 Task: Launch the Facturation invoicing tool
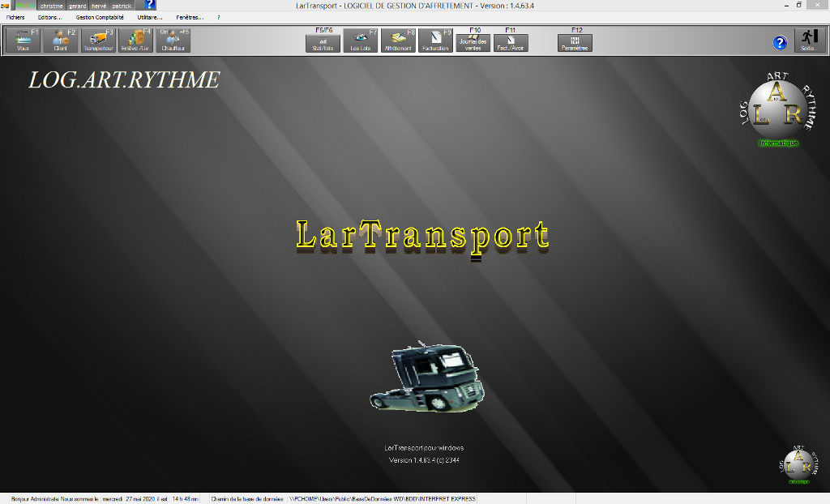click(x=436, y=41)
